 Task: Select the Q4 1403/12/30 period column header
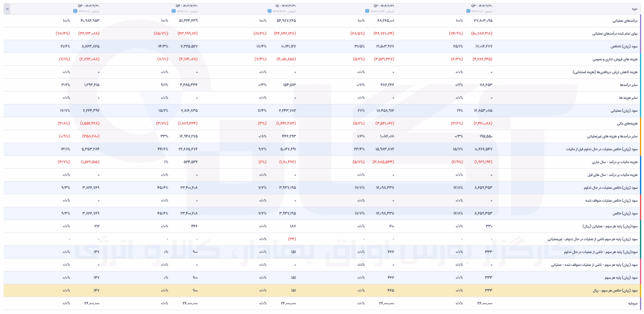click(187, 6)
